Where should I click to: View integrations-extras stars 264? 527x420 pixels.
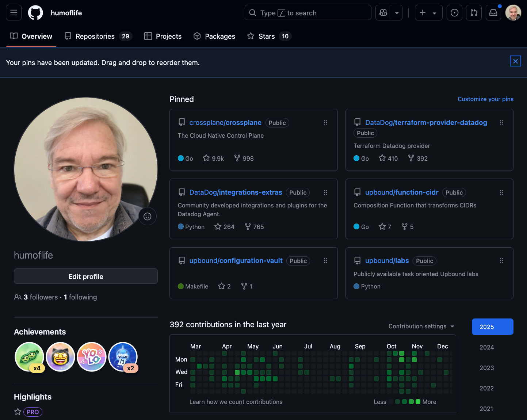pyautogui.click(x=224, y=226)
